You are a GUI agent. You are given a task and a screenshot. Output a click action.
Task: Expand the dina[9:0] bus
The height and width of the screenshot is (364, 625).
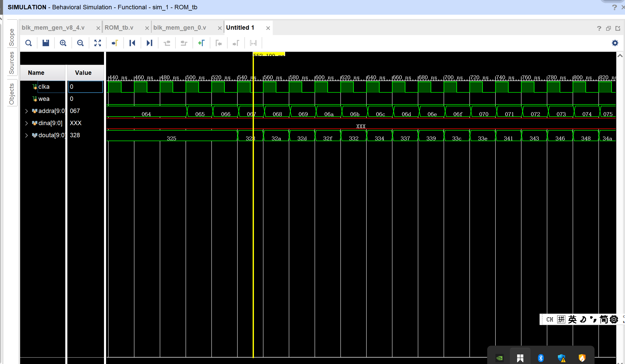(x=26, y=123)
